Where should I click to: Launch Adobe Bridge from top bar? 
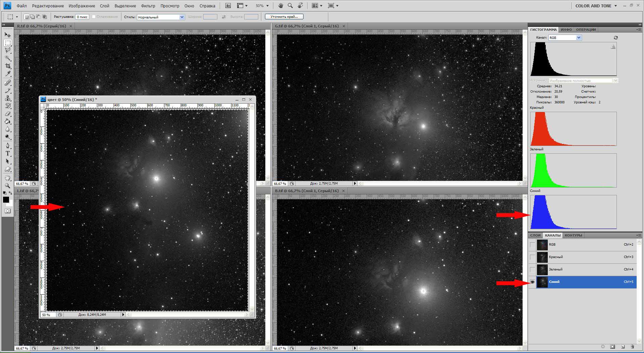pos(228,6)
